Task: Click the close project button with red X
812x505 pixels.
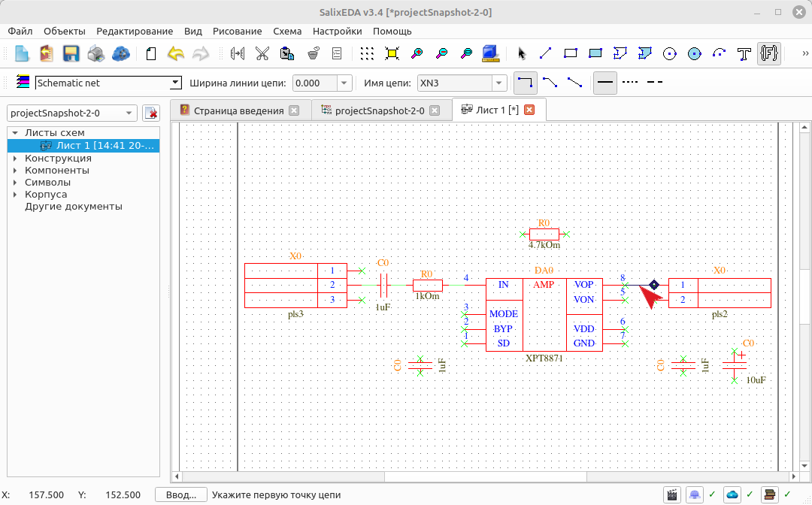Action: [x=150, y=113]
